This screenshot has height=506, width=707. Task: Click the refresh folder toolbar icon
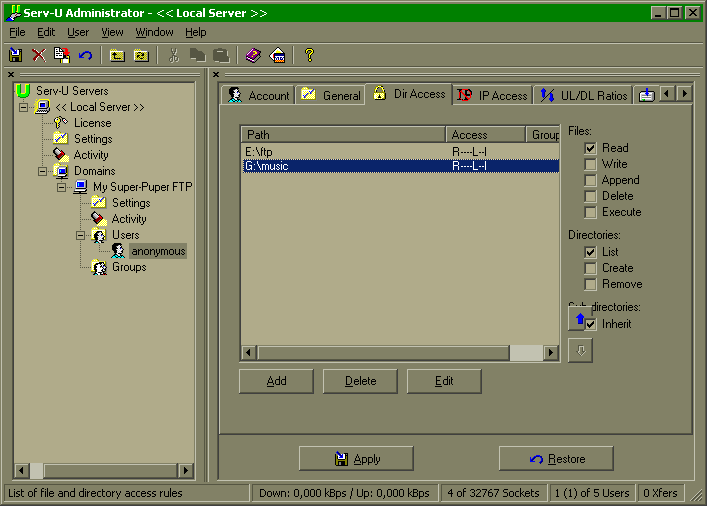141,55
